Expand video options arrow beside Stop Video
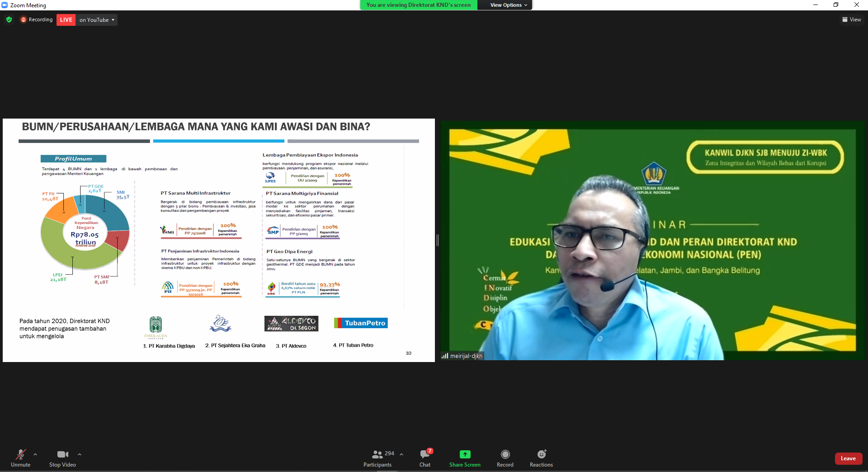 click(80, 454)
